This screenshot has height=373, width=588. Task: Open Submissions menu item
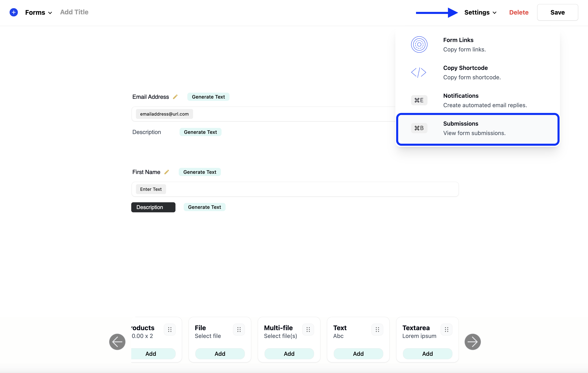[478, 129]
